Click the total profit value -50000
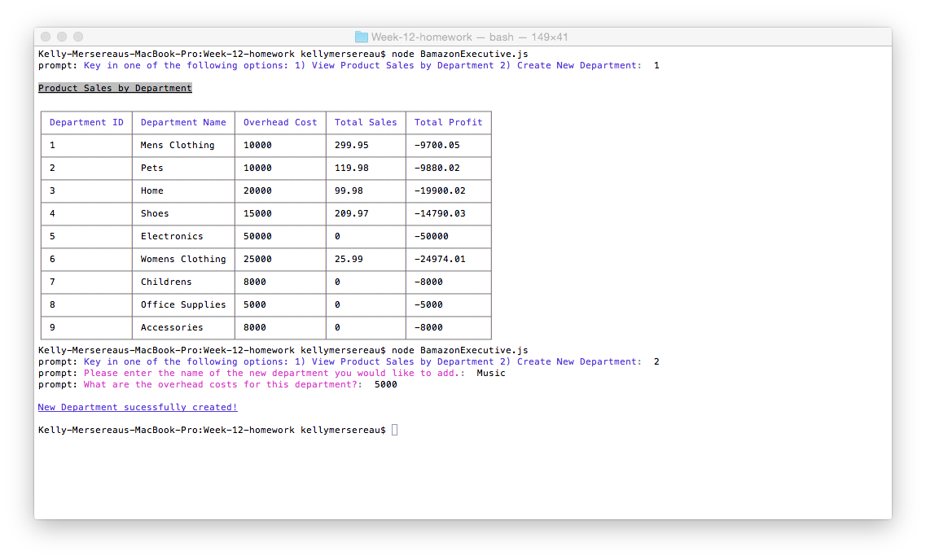Screen dimensions: 926x560 click(x=431, y=236)
